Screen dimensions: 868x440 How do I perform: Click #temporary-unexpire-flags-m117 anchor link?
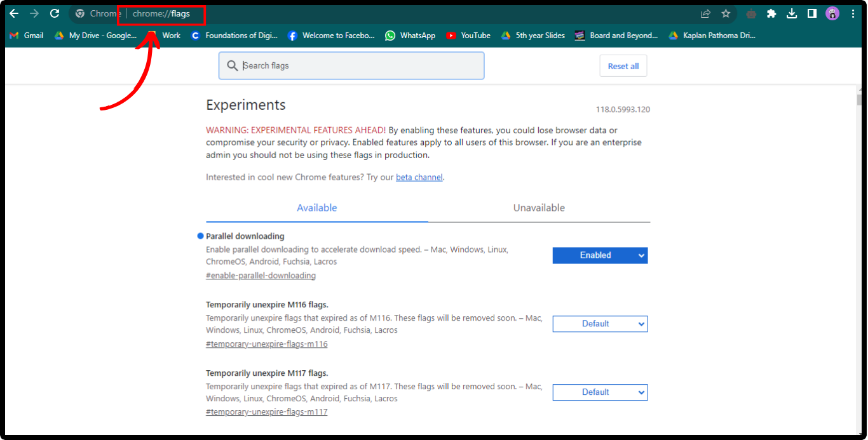coord(267,412)
